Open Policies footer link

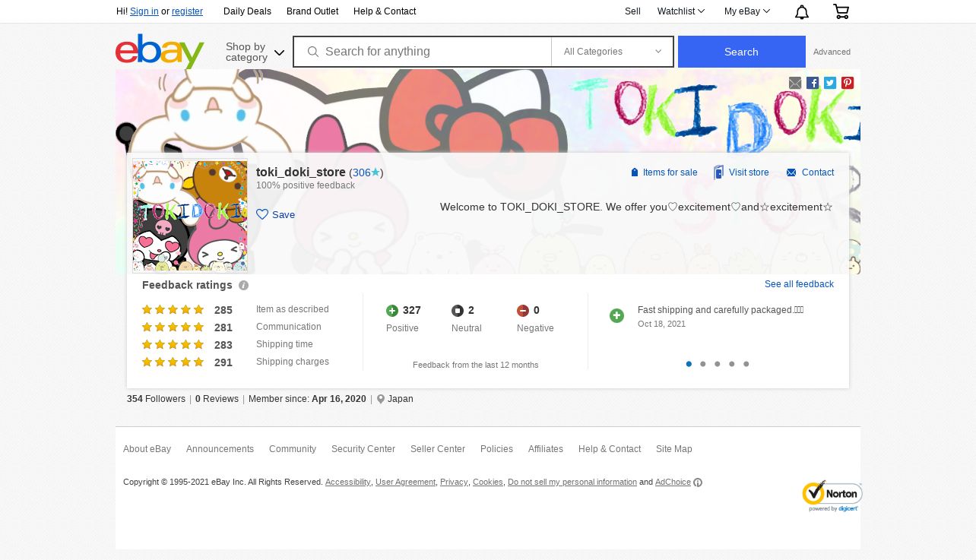coord(496,449)
